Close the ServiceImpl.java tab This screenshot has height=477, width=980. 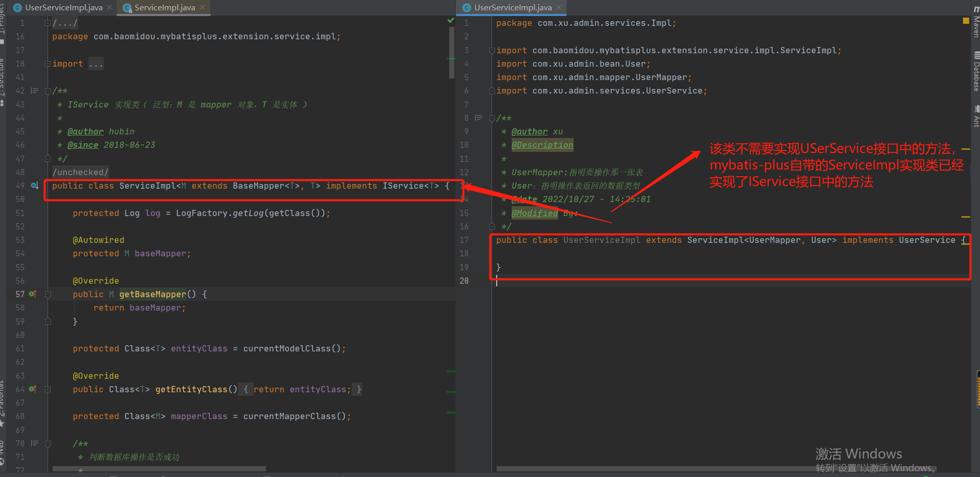coord(202,8)
